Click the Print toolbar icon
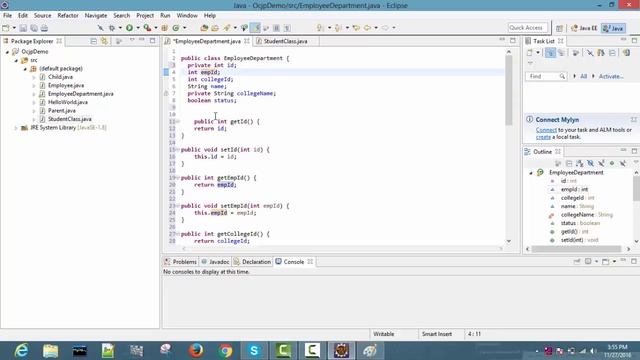The image size is (640, 360). 44,28
